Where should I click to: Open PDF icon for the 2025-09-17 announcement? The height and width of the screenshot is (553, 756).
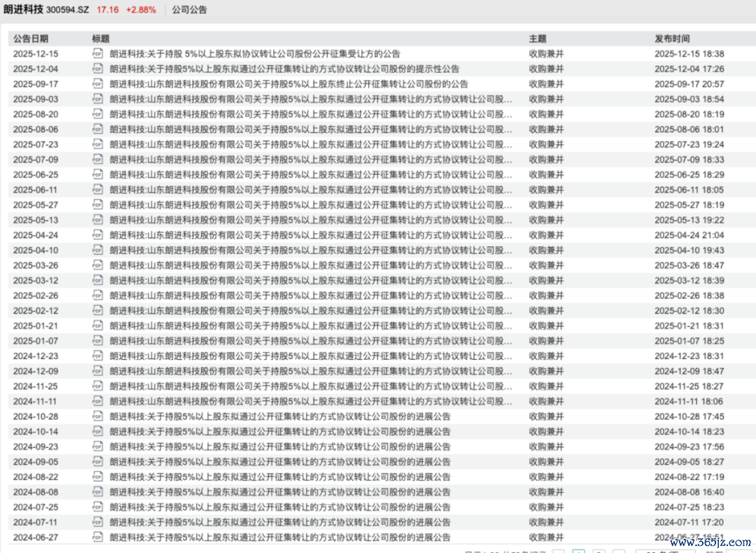pyautogui.click(x=97, y=84)
